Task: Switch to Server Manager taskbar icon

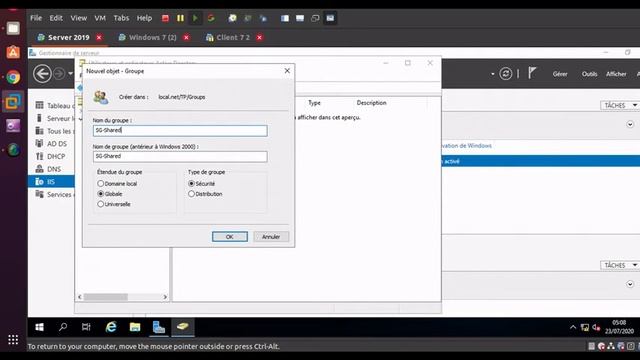Action: pos(158,327)
